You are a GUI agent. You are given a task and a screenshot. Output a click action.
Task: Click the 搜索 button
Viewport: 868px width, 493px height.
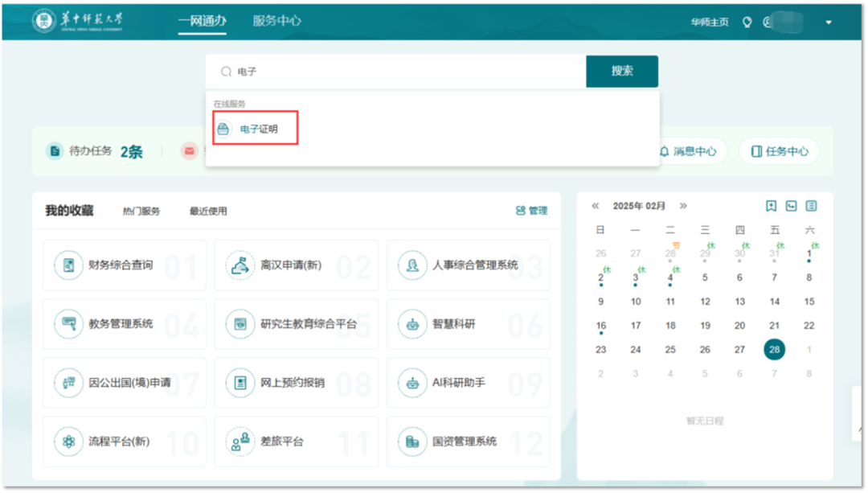tap(622, 71)
